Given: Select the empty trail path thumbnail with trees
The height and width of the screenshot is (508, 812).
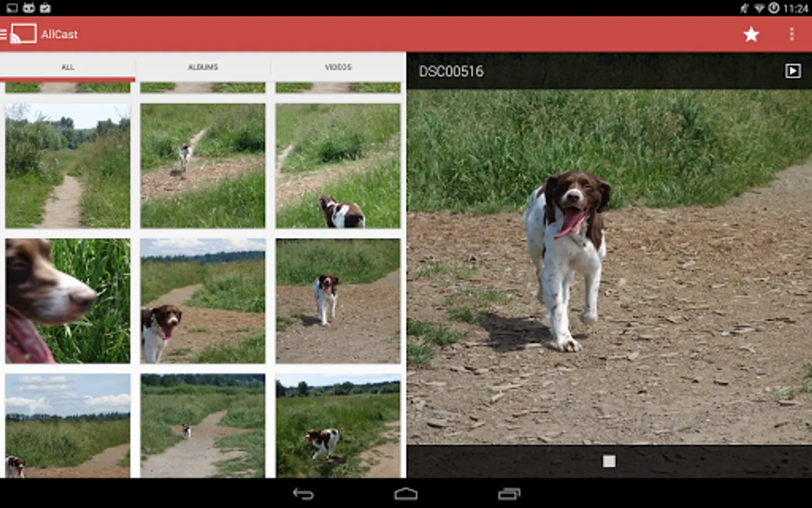Looking at the screenshot, I should (x=68, y=166).
